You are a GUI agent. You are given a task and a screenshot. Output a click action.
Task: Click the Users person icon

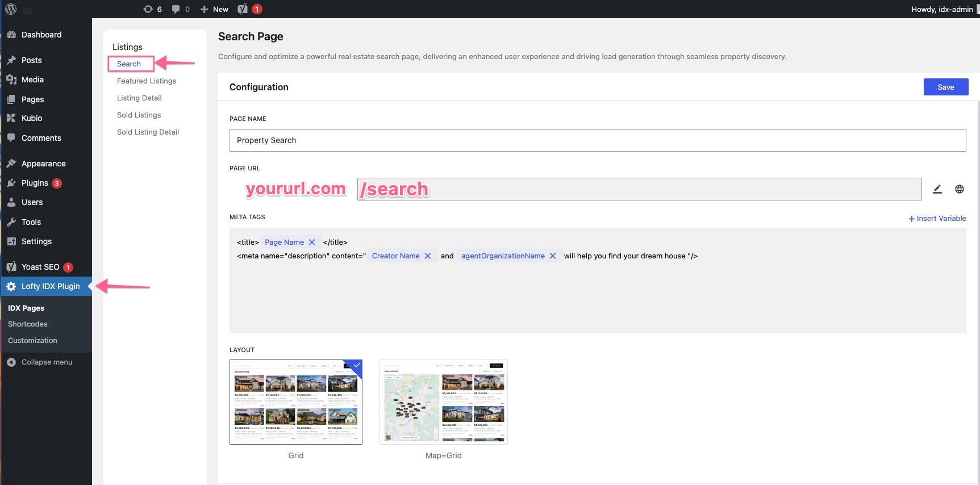[11, 202]
